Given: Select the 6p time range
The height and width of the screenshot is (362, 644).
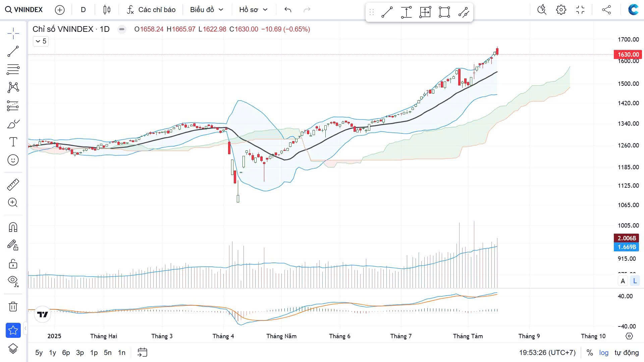Looking at the screenshot, I should (x=66, y=353).
